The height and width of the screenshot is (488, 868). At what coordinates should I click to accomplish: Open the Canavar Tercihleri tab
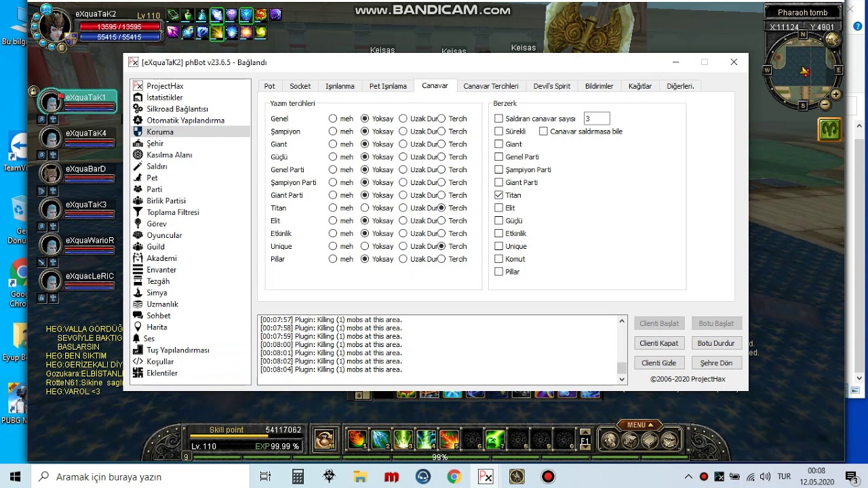[x=490, y=86]
